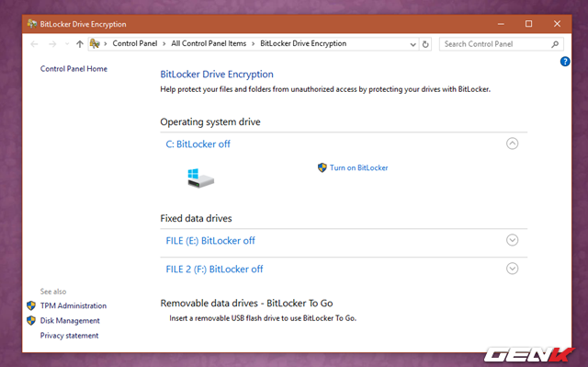Click the Disk Management shield icon
Screen dimensions: 588x367
click(x=31, y=320)
